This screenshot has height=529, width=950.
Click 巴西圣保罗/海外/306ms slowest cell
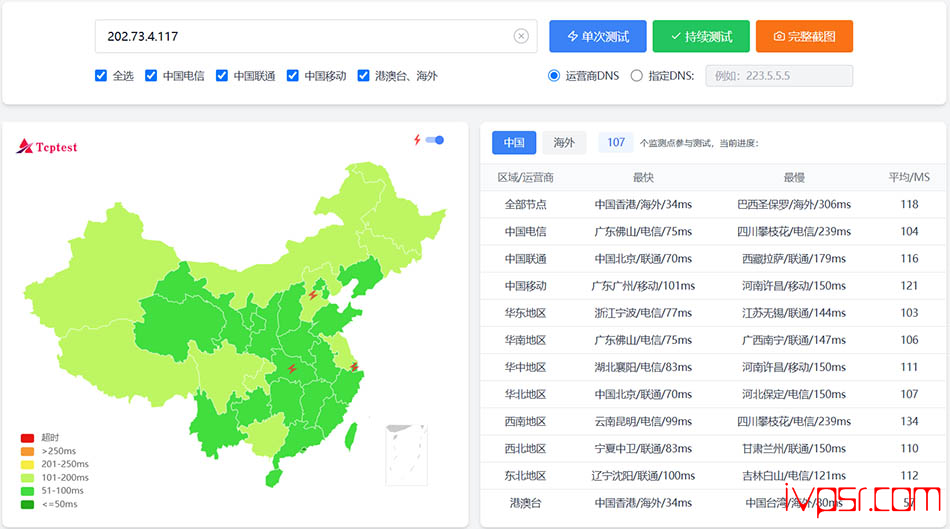point(794,205)
